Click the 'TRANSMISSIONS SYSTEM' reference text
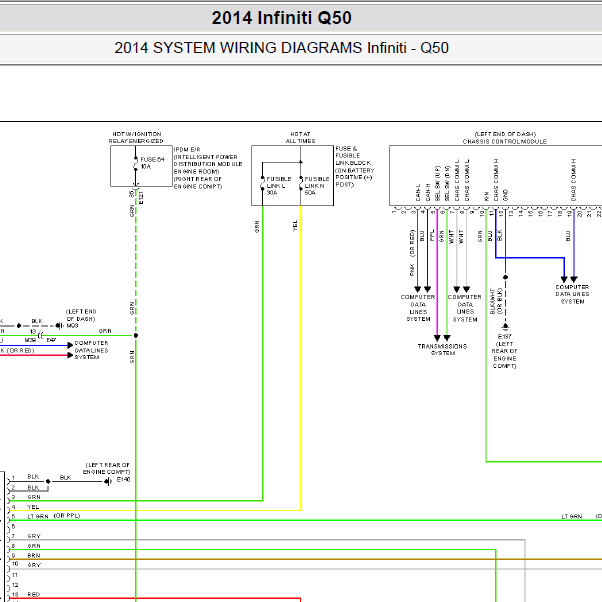This screenshot has height=602, width=602. pos(442,349)
